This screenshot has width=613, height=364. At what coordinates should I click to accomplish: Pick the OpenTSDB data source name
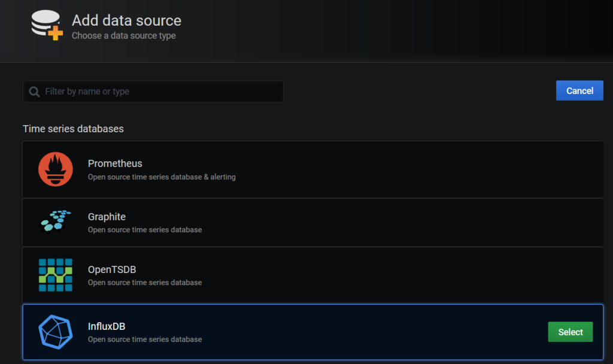click(112, 269)
